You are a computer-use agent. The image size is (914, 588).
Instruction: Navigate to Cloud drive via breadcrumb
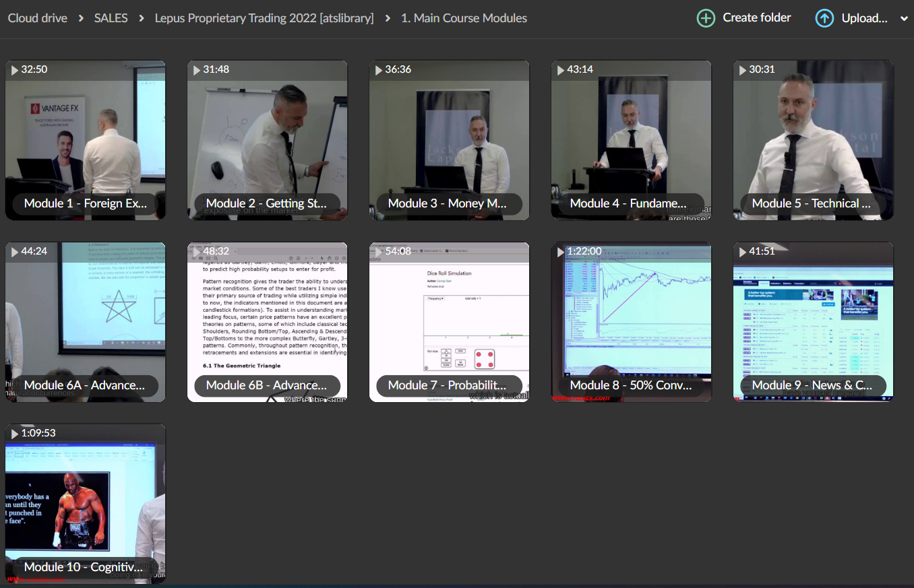point(37,18)
